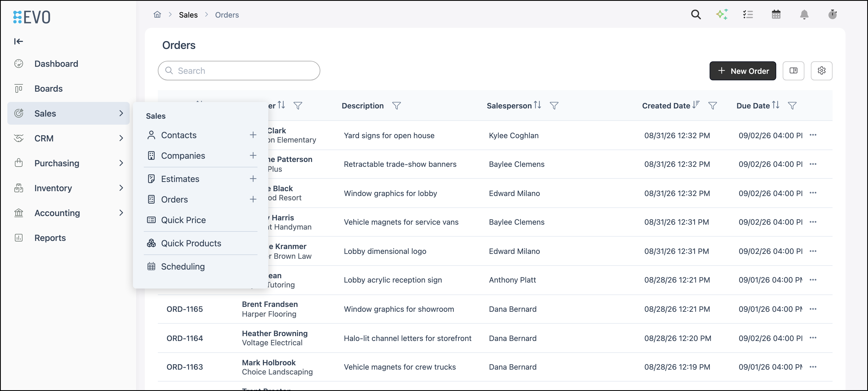Viewport: 868px width, 391px height.
Task: Sort by Due Date column
Action: tap(776, 105)
